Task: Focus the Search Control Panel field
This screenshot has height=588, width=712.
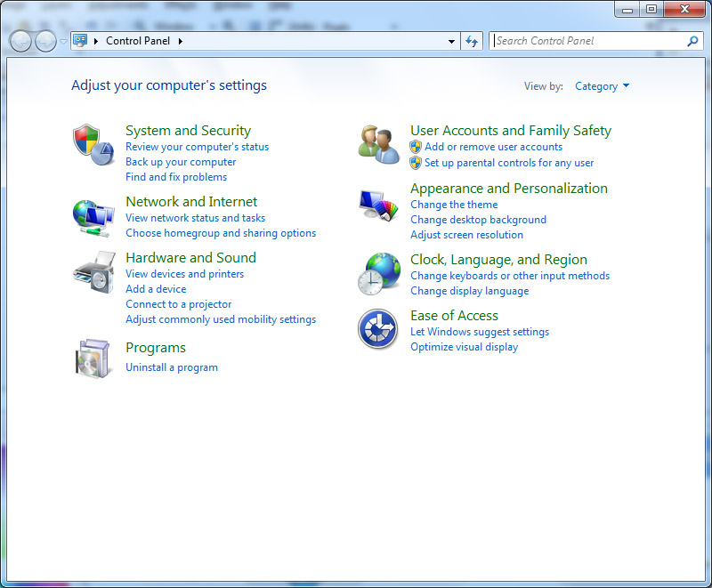Action: pos(587,41)
